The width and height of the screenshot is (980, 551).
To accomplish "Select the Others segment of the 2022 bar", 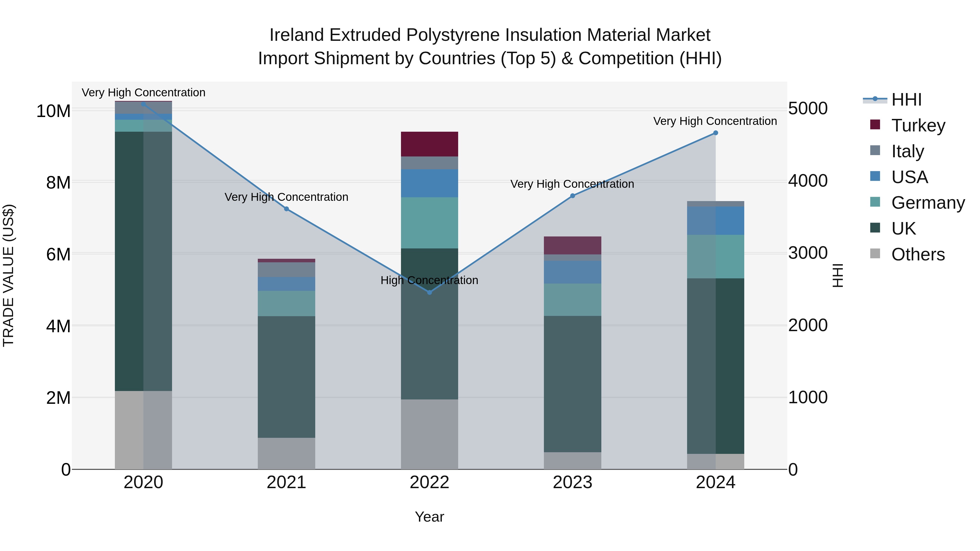I will 430,434.
